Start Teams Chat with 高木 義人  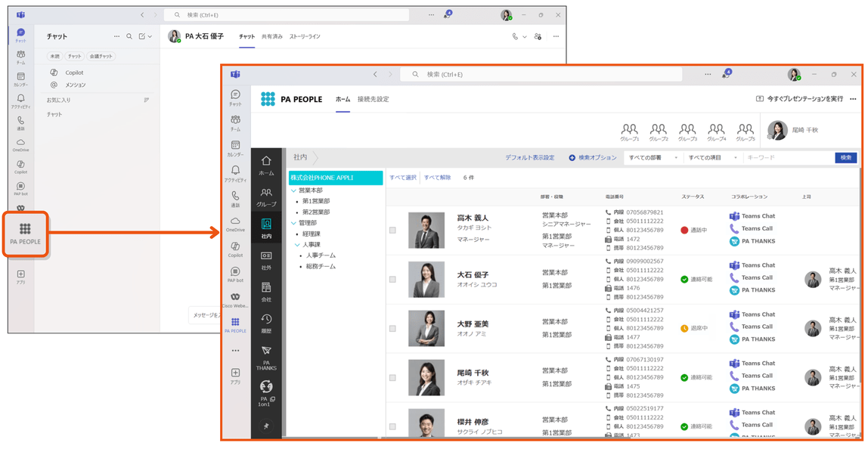coord(752,216)
